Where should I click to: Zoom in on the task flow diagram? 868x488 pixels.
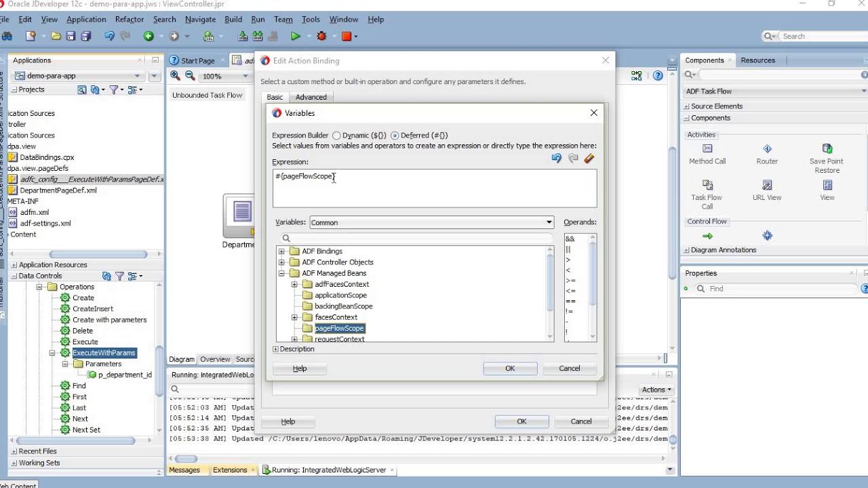pyautogui.click(x=176, y=76)
